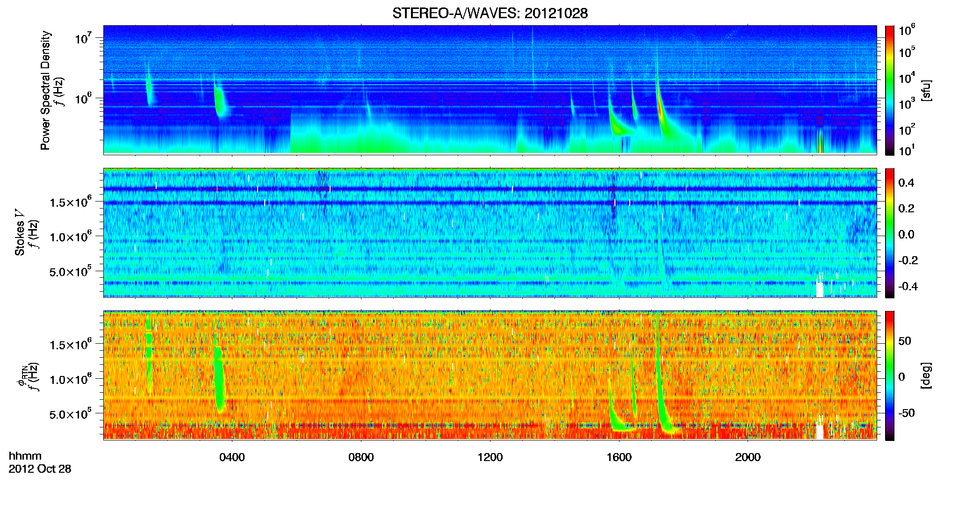This screenshot has width=980, height=505.
Task: Select the hhmm time format label
Action: pos(25,456)
